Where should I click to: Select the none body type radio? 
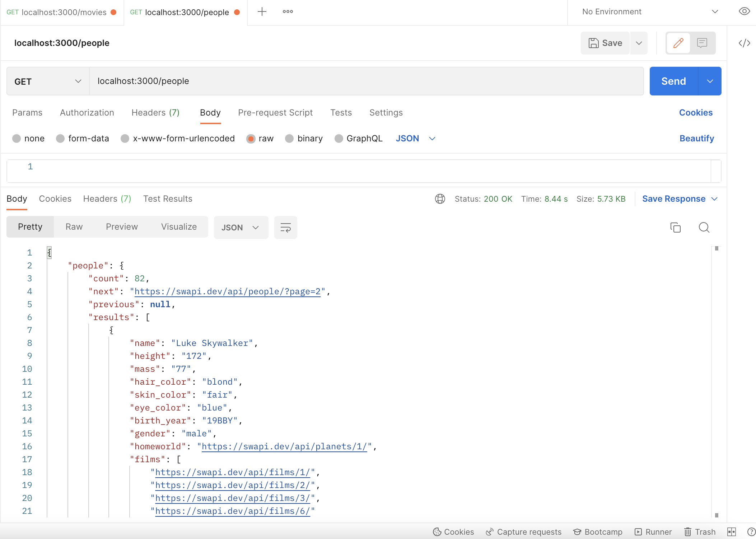coord(17,139)
